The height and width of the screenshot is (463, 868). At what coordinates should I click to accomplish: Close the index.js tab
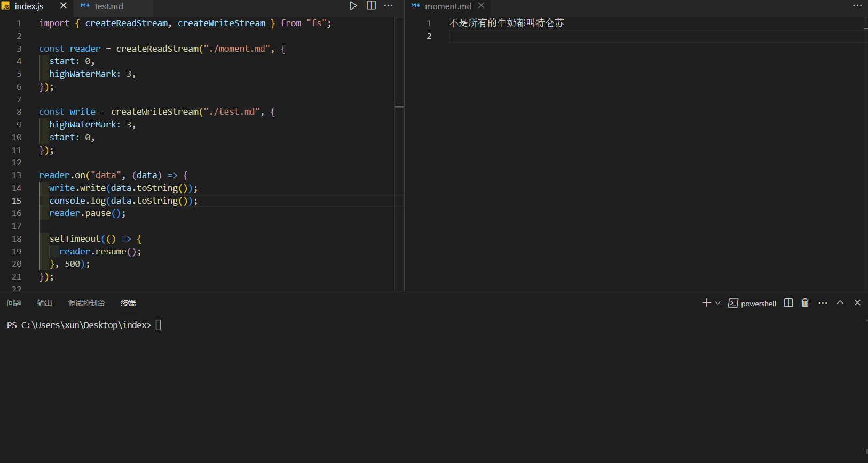click(63, 6)
